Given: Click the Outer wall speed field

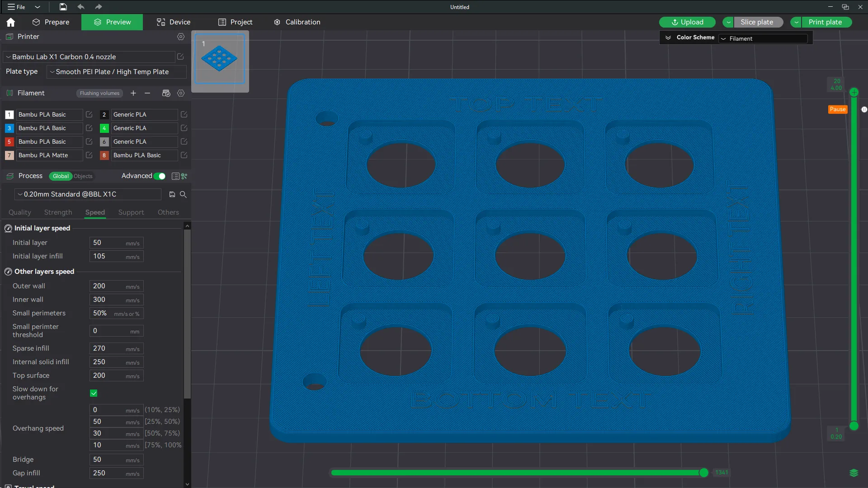Looking at the screenshot, I should pos(116,286).
